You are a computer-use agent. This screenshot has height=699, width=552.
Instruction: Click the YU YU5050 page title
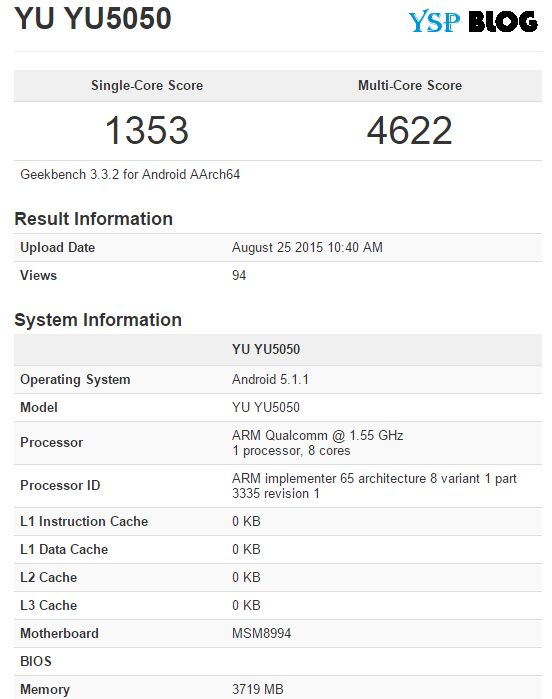click(x=93, y=18)
